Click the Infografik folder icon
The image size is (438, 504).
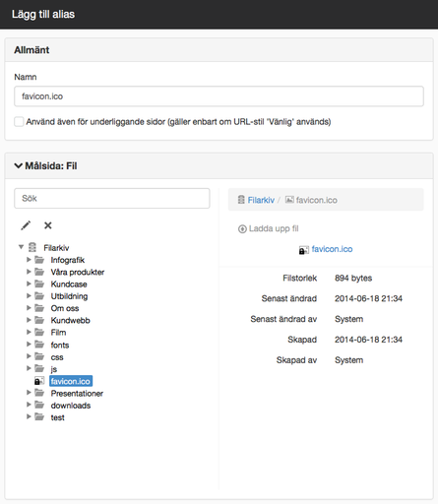click(39, 260)
